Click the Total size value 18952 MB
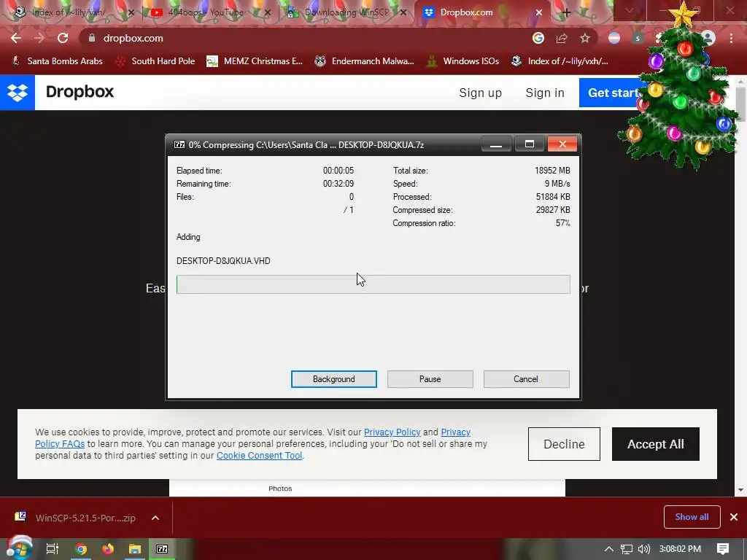 coord(552,171)
